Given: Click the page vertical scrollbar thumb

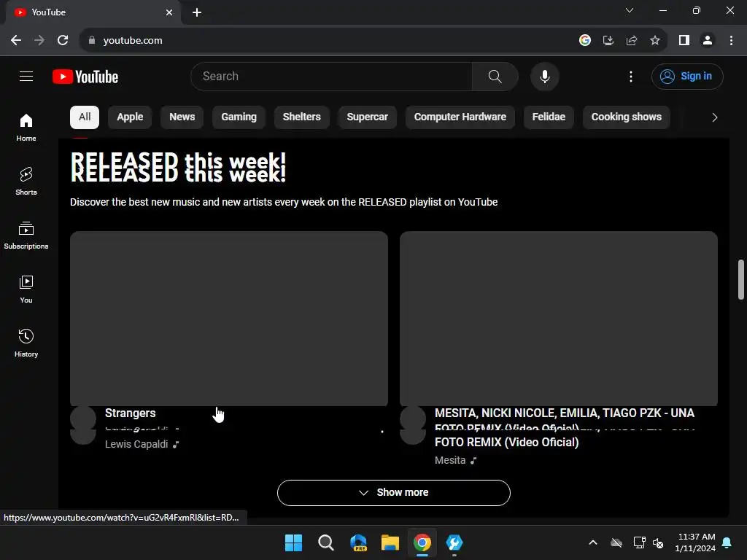Looking at the screenshot, I should pyautogui.click(x=741, y=279).
